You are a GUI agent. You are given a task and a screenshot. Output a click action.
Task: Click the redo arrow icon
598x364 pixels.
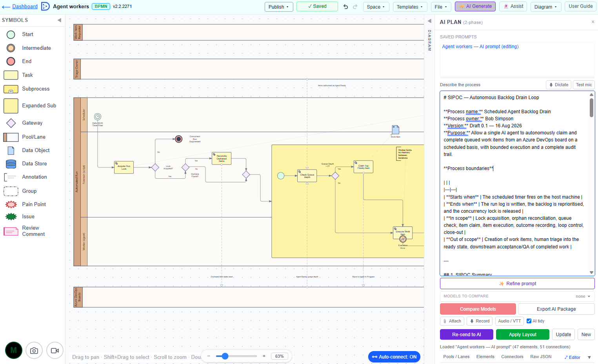tap(355, 7)
